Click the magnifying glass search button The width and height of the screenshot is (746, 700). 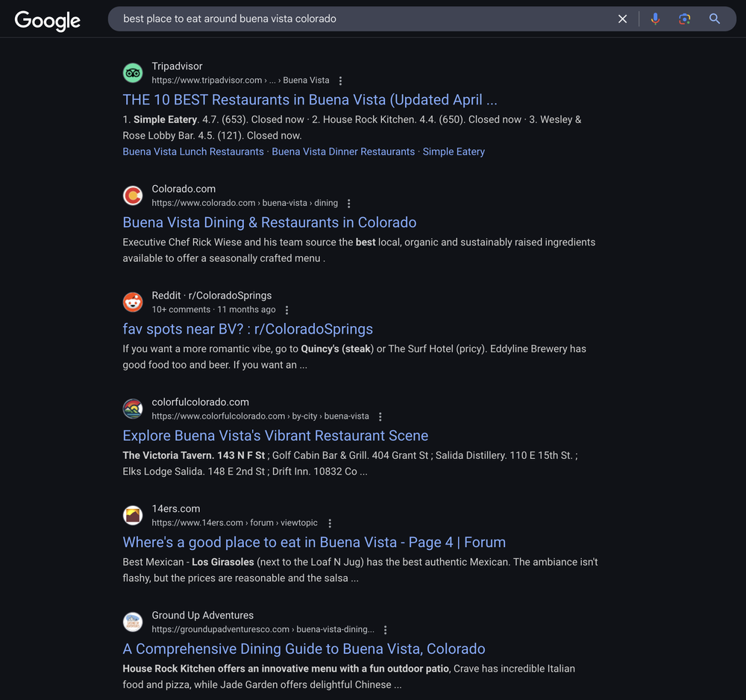(714, 19)
